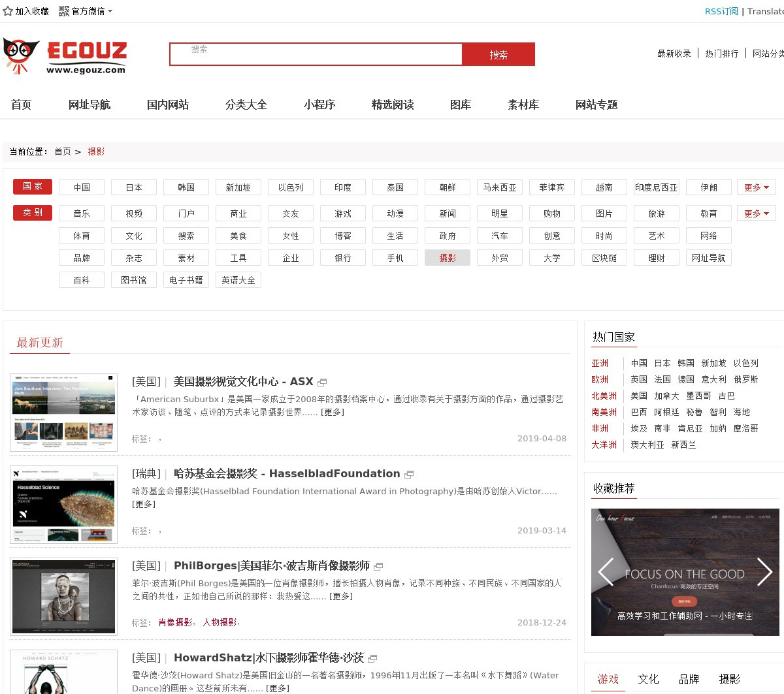The height and width of the screenshot is (694, 784).
Task: Click the QR code icon for 官方微信
Action: [x=64, y=11]
